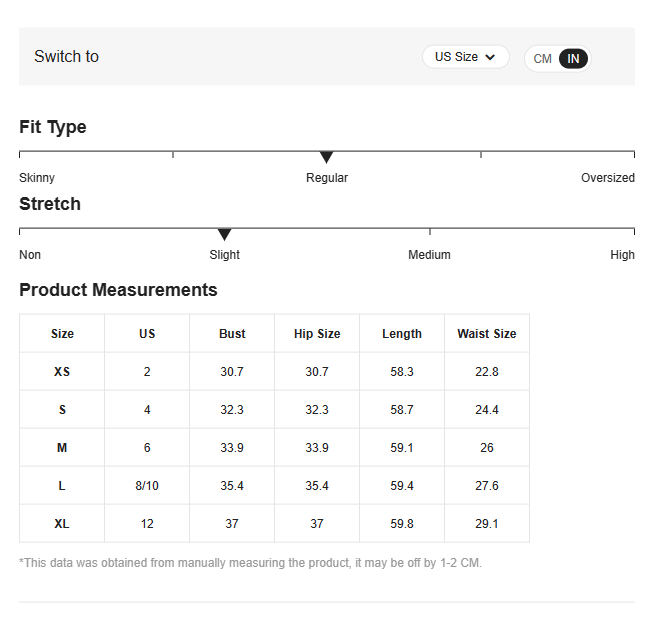The width and height of the screenshot is (646, 620).
Task: Select the IN unit toggle
Action: coord(573,59)
